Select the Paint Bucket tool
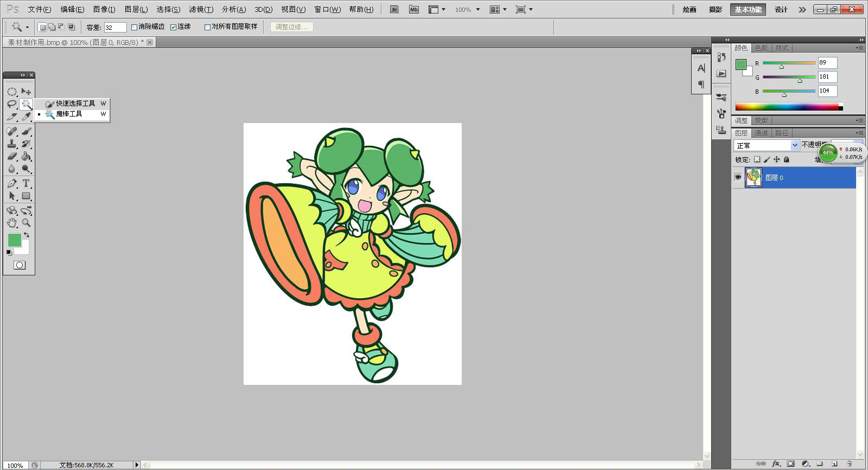 point(26,156)
